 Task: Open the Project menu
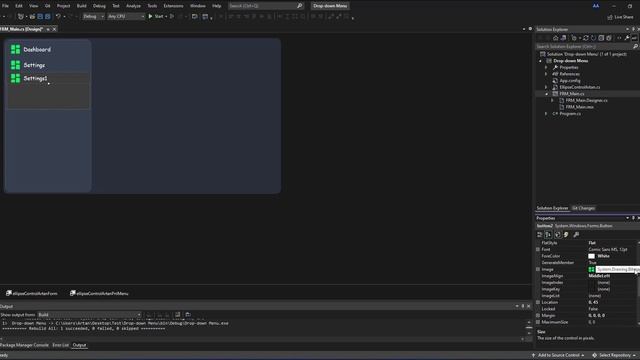[63, 6]
